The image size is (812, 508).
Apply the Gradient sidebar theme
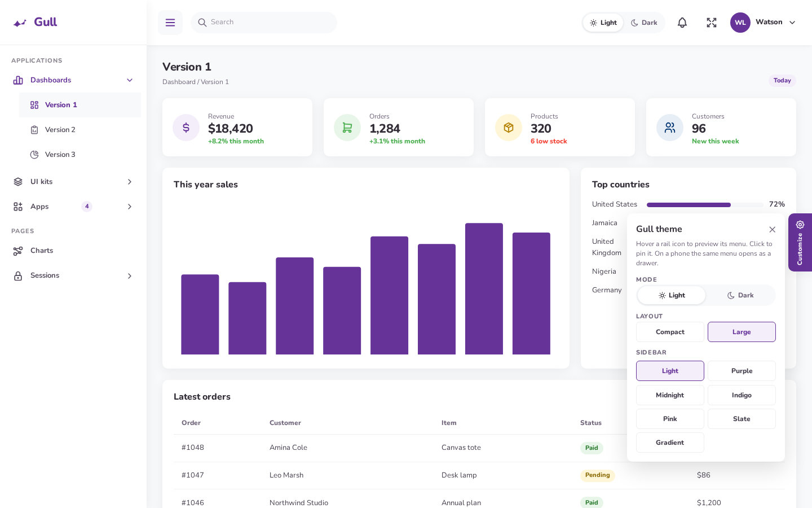coord(670,443)
